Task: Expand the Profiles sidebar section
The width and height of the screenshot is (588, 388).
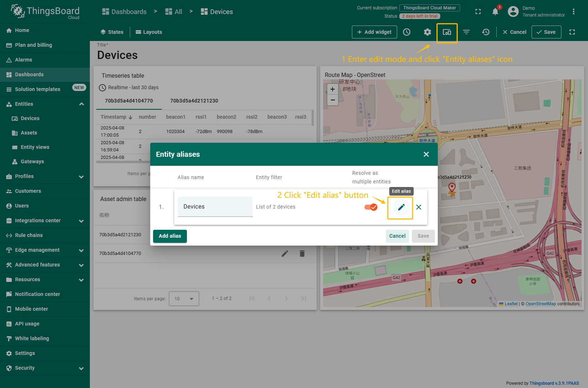Action: click(x=81, y=177)
